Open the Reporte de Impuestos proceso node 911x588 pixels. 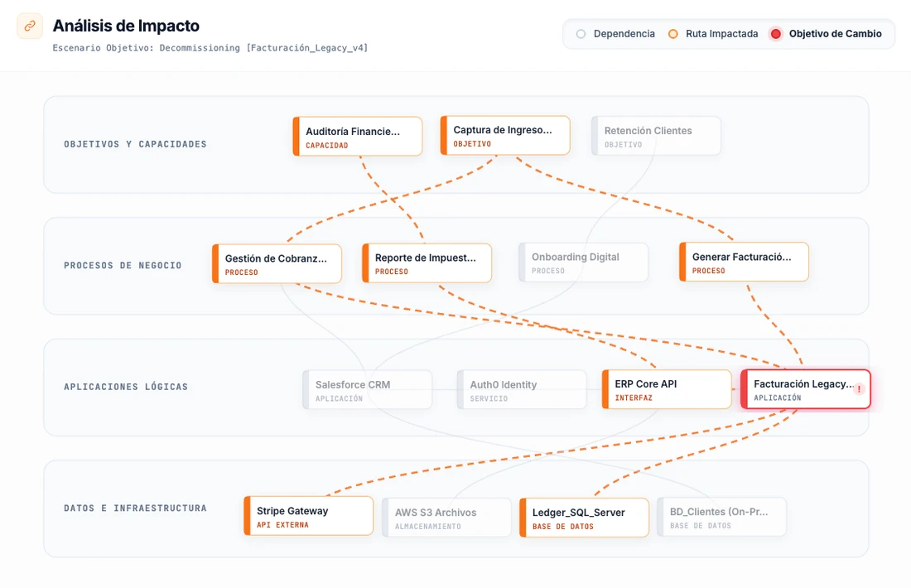pyautogui.click(x=427, y=262)
